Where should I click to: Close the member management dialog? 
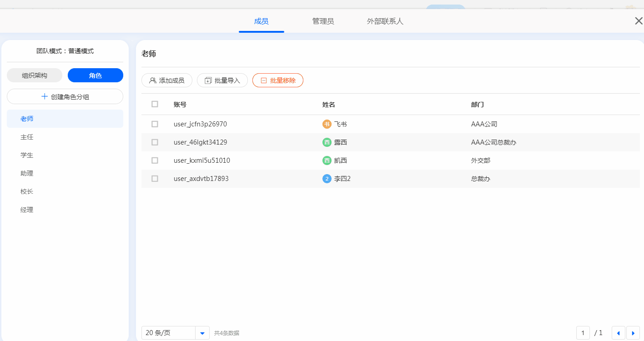[639, 21]
